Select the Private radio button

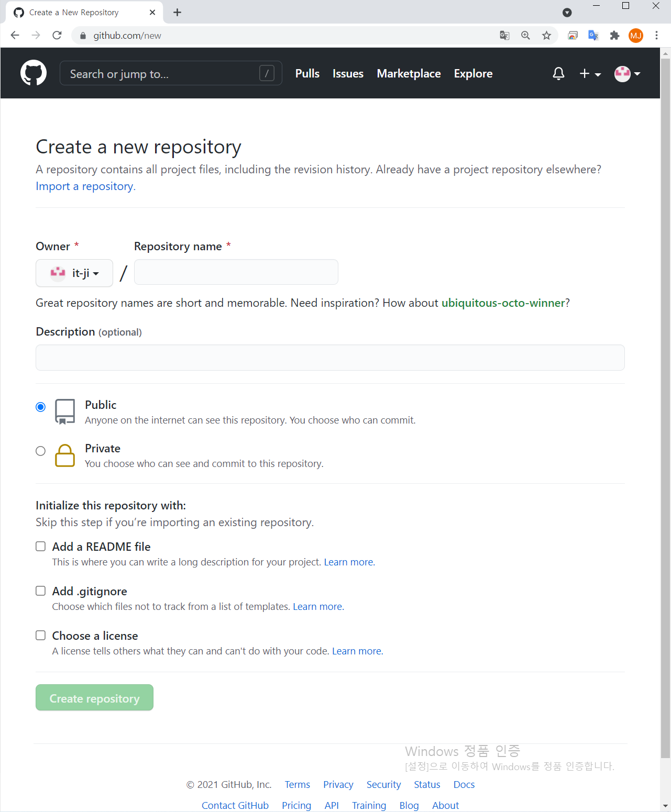(x=40, y=451)
